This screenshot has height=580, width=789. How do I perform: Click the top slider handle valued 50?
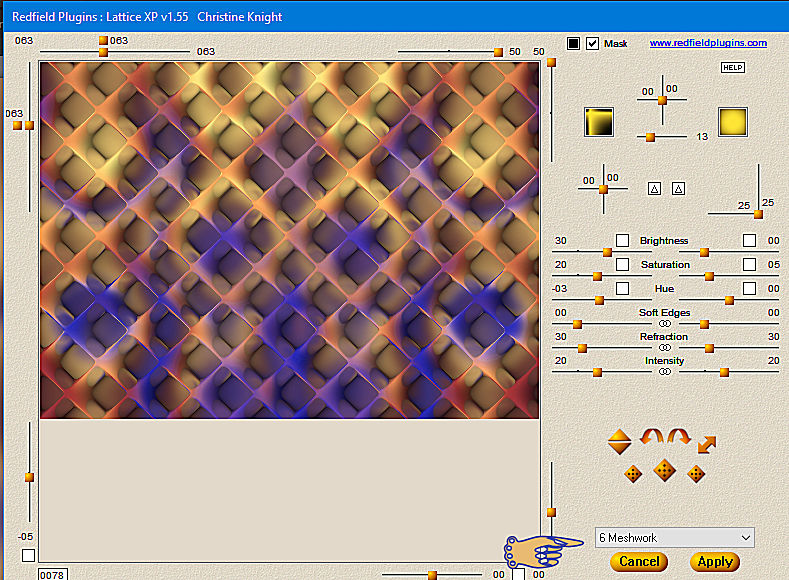tap(498, 52)
